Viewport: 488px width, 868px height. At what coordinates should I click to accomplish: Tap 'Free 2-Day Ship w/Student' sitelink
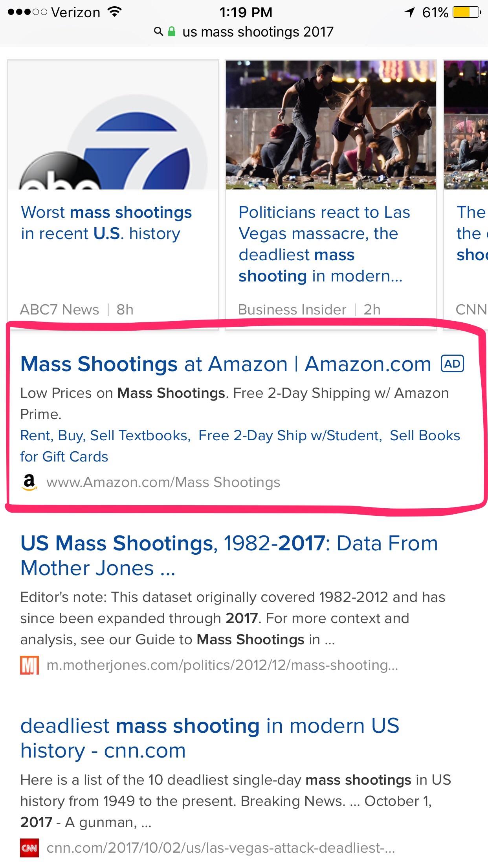pyautogui.click(x=290, y=436)
